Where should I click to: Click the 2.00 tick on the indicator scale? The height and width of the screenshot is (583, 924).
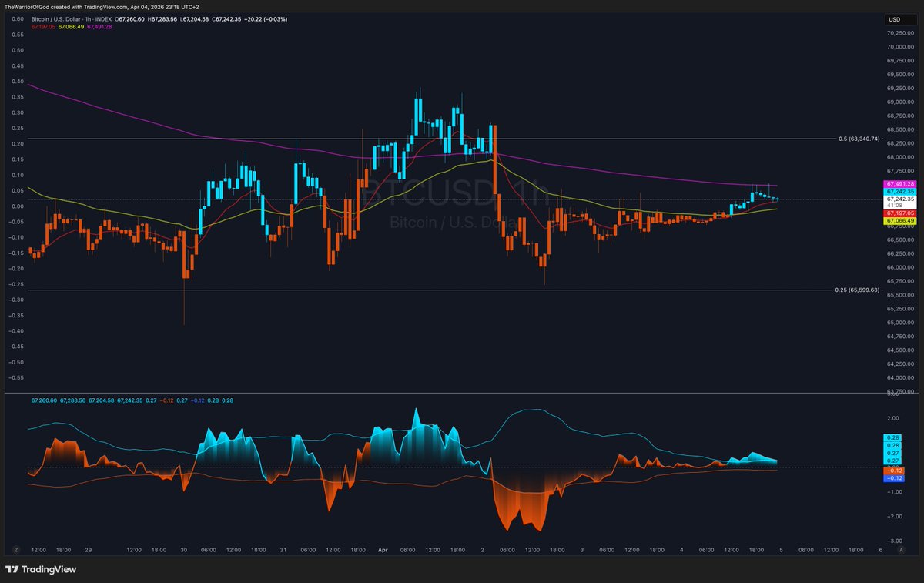click(x=893, y=418)
